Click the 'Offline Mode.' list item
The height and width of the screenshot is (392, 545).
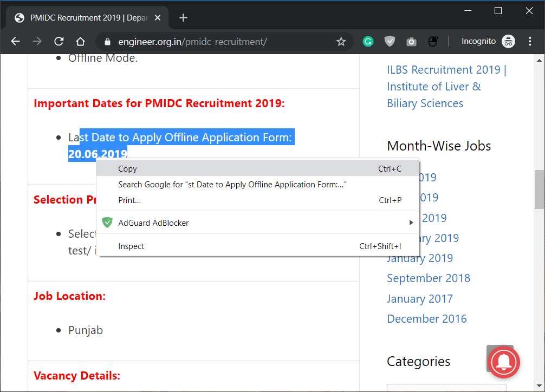pos(103,58)
